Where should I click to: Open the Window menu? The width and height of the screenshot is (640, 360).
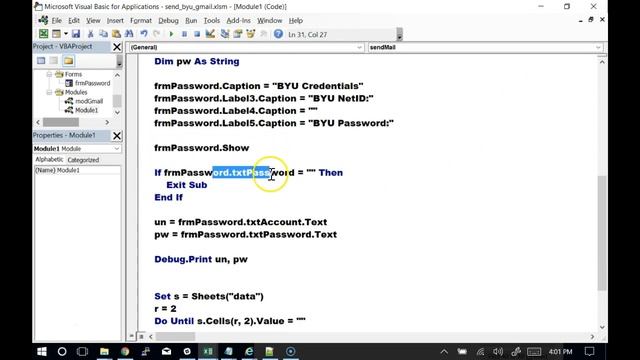pyautogui.click(x=269, y=20)
